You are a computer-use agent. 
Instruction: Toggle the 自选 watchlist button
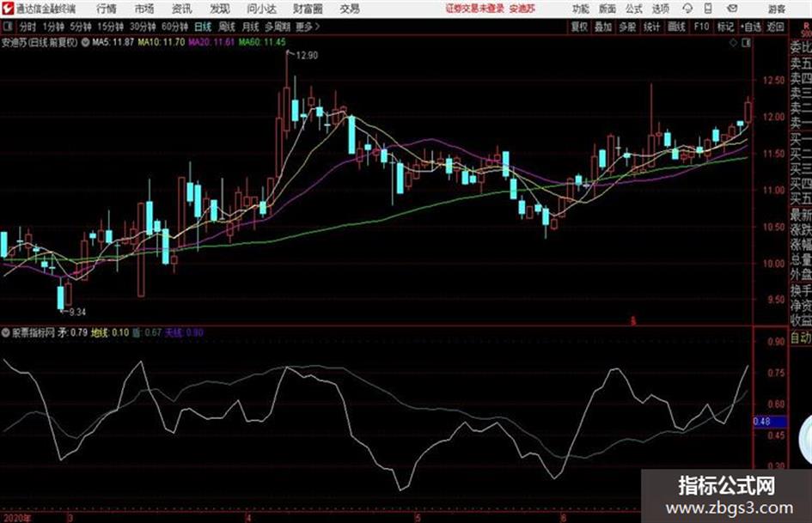point(751,27)
